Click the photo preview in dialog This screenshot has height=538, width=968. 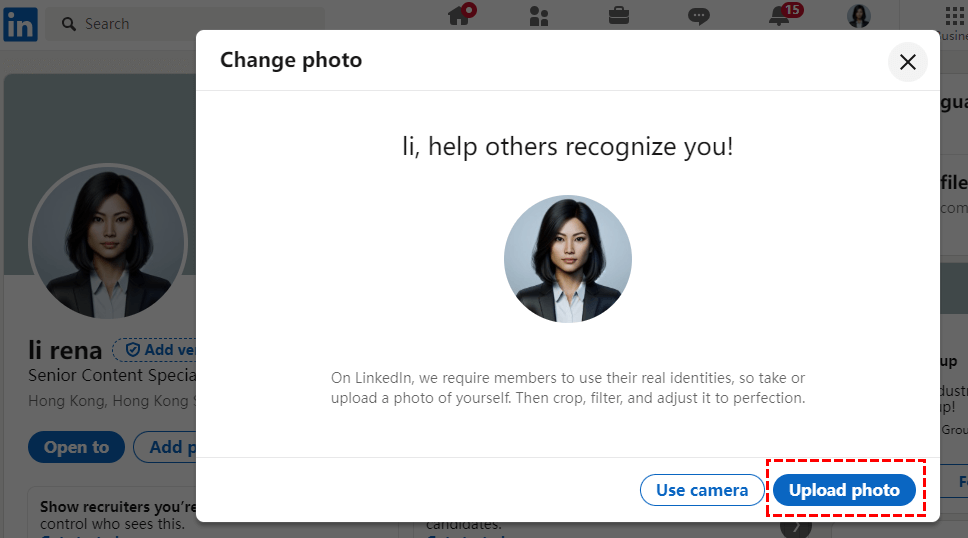click(567, 258)
